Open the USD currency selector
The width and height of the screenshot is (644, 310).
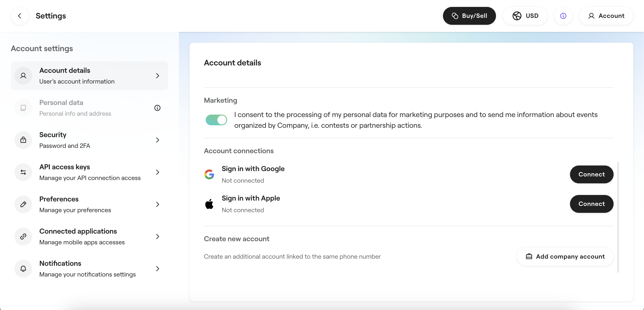click(525, 16)
